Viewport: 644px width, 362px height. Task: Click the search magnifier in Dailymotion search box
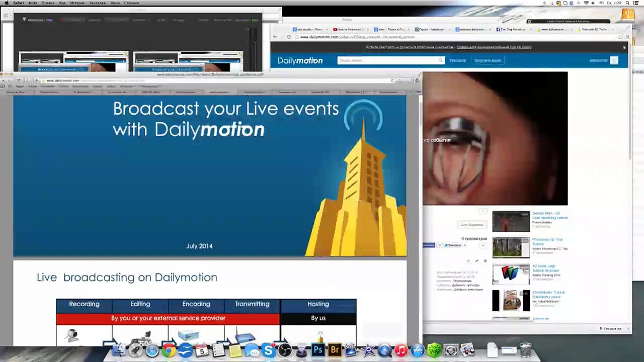(x=440, y=60)
